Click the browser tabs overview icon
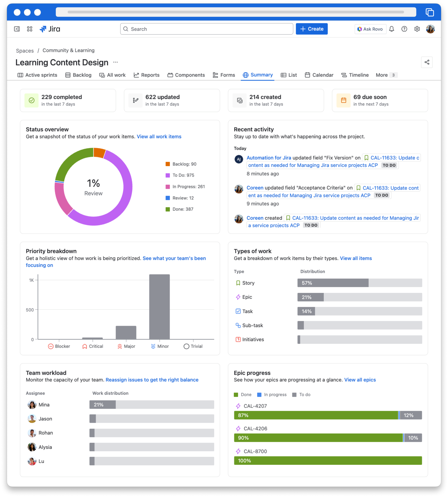The width and height of the screenshot is (448, 497). tap(430, 12)
